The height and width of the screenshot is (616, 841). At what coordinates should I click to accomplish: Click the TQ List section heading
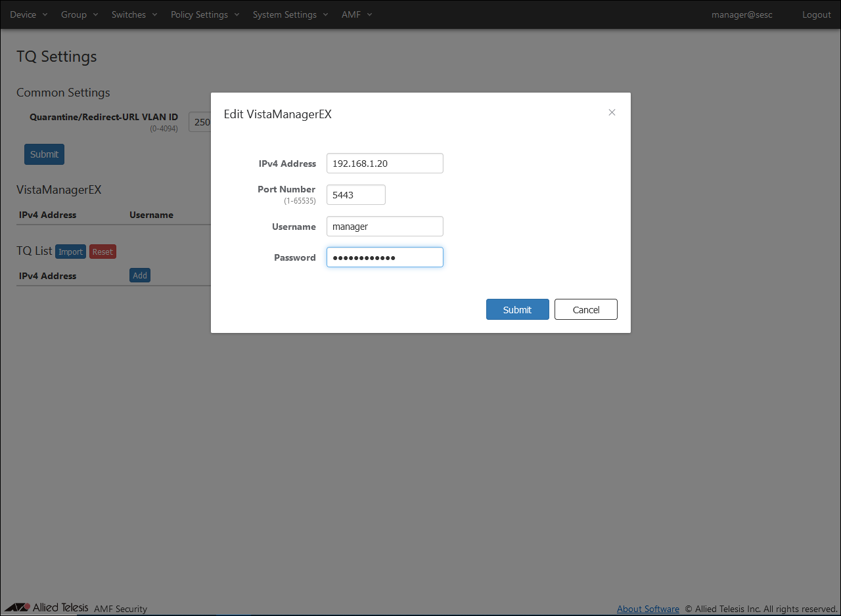click(x=34, y=251)
